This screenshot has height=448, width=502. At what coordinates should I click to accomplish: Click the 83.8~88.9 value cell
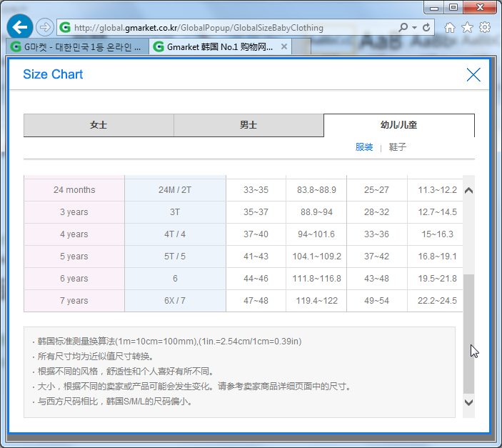316,190
